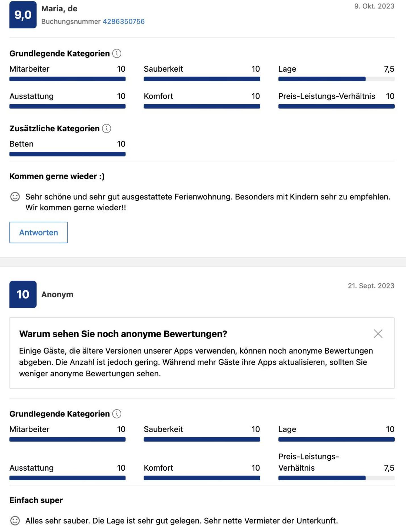Click the 'Kommen gerne wieder :)' review title
Viewport: 406px width, 532px height.
57,176
